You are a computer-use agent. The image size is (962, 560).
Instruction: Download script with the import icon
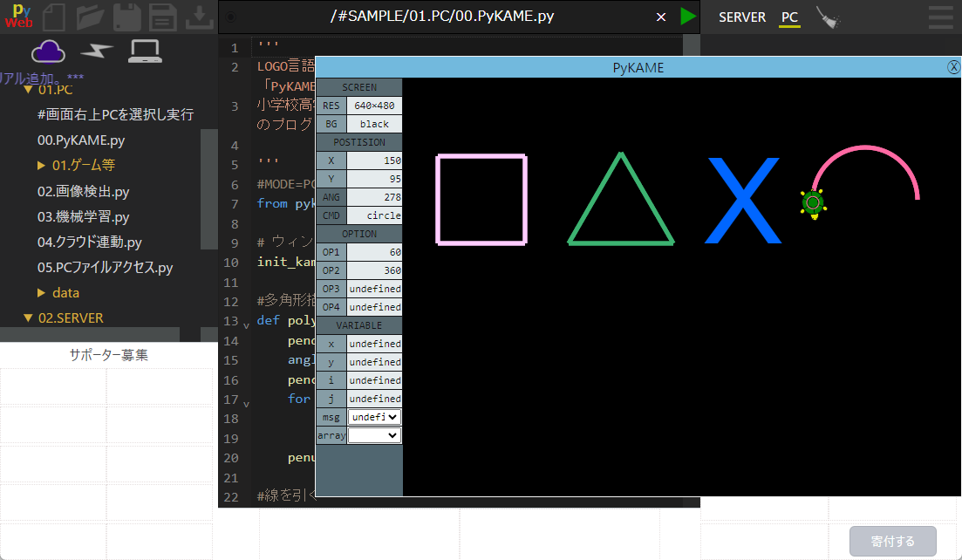click(x=197, y=17)
